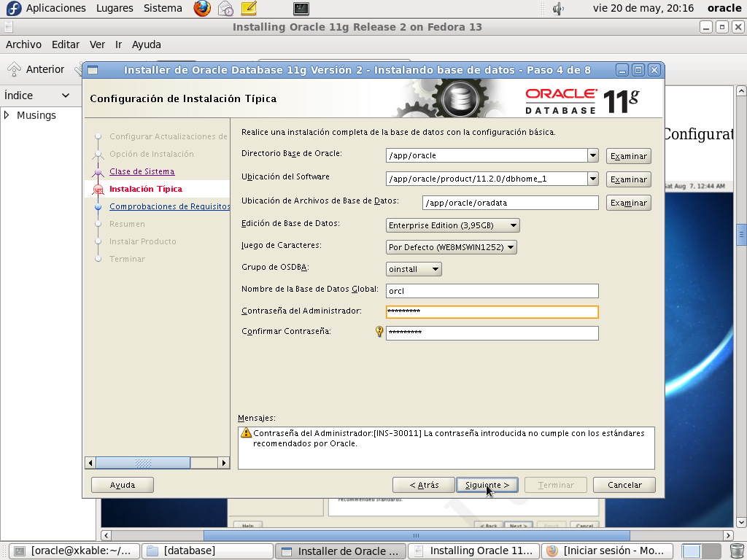Click the date and time clock
Viewport: 747px width, 560px height.
coord(643,8)
